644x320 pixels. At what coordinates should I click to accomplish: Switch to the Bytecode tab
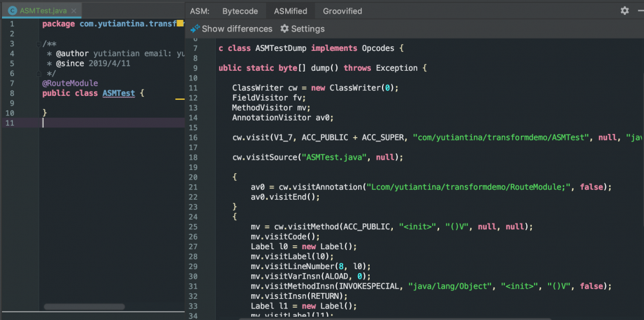click(x=240, y=11)
